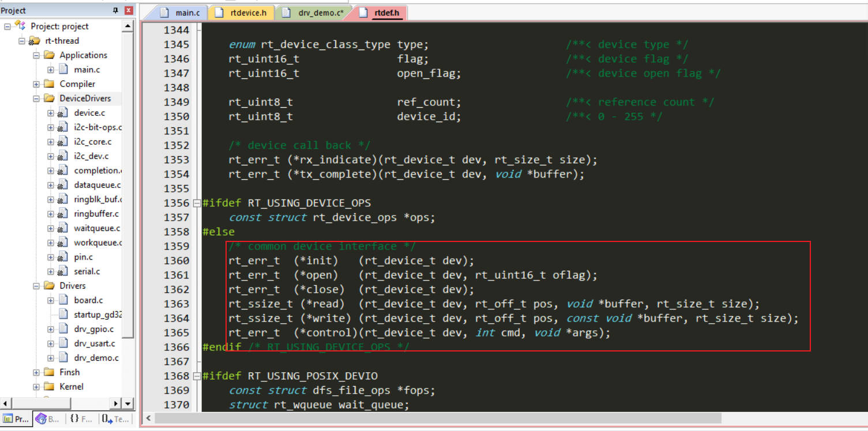Collapse the #ifdef RT_USING_POSIX_DEVIO fold marker
The width and height of the screenshot is (868, 431).
(x=197, y=376)
